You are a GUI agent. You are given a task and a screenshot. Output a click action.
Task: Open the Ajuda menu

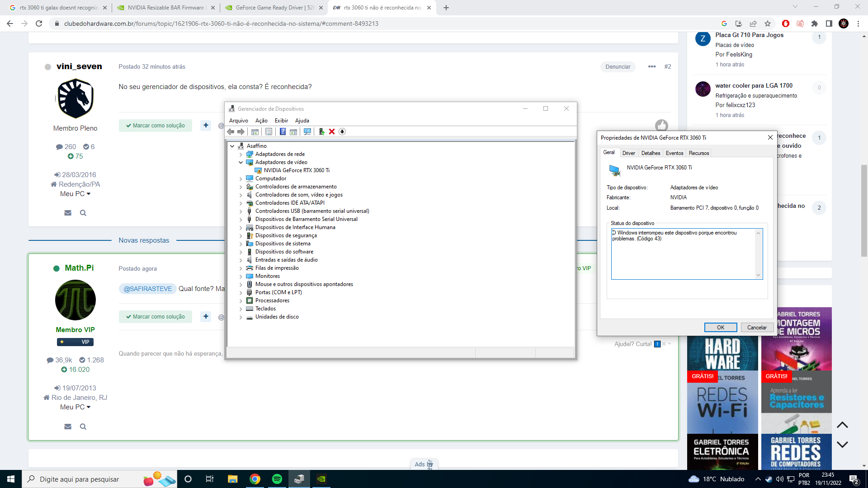(302, 121)
